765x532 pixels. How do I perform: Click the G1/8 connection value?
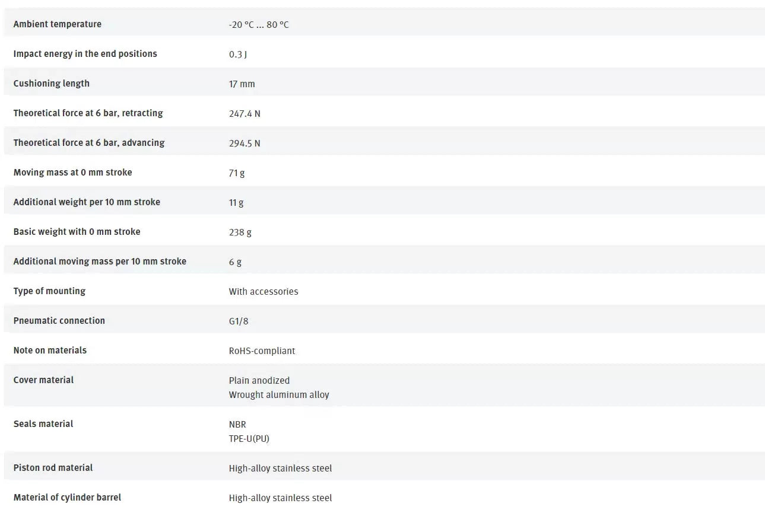[x=239, y=321]
